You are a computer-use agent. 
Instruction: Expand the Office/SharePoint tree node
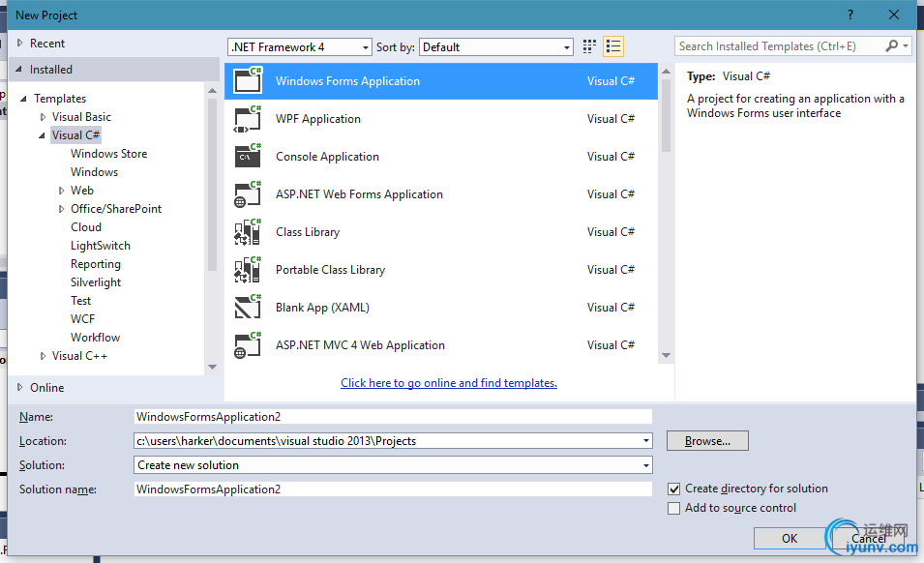[61, 209]
